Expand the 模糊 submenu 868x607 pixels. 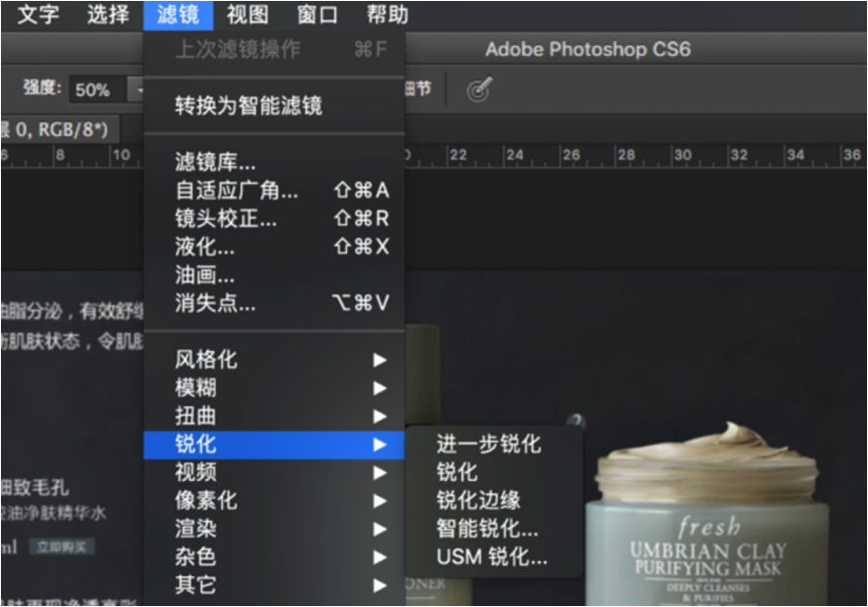tap(195, 388)
